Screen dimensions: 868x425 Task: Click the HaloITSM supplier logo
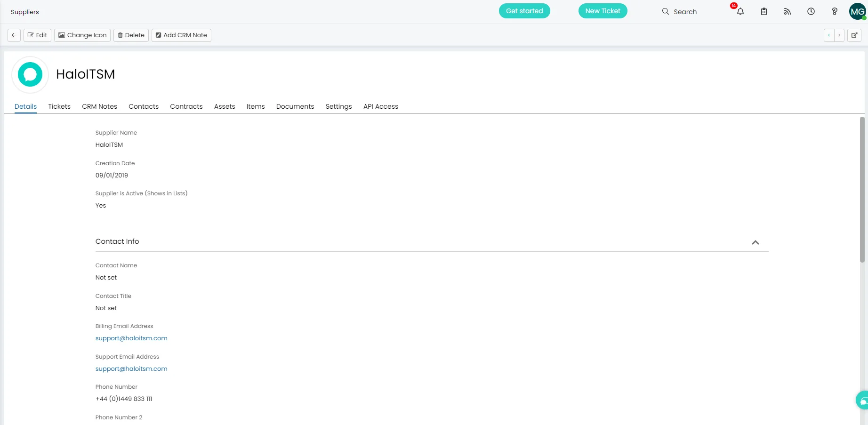(30, 74)
